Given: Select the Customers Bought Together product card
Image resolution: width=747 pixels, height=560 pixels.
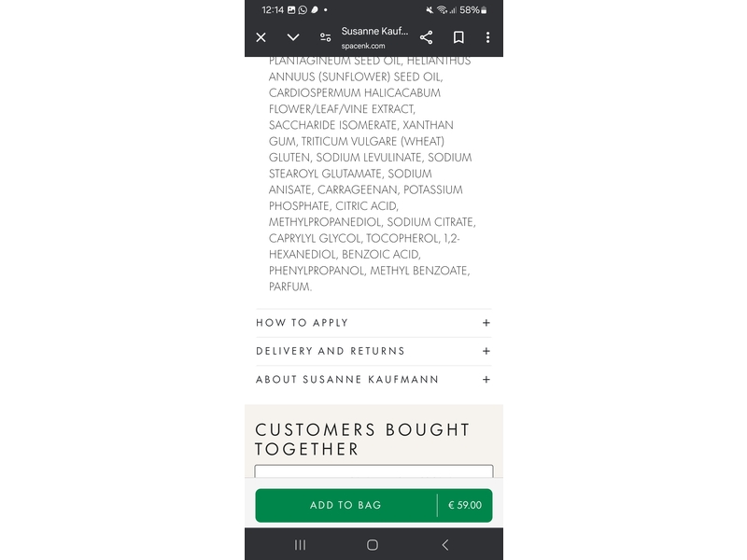Looking at the screenshot, I should tap(373, 471).
